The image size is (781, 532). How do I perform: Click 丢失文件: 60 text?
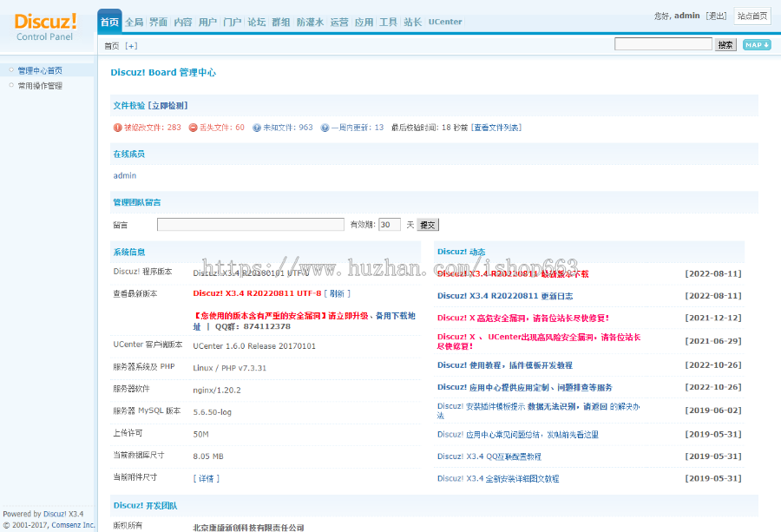coord(222,128)
